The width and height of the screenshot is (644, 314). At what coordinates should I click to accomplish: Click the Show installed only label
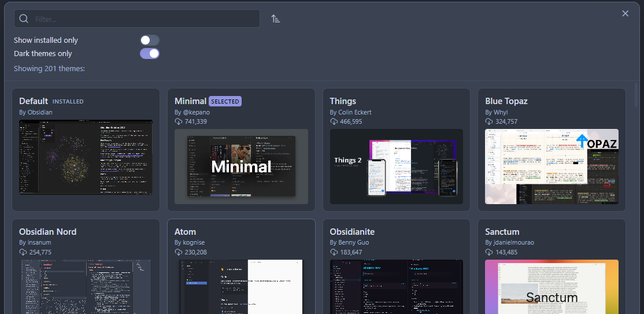(46, 40)
